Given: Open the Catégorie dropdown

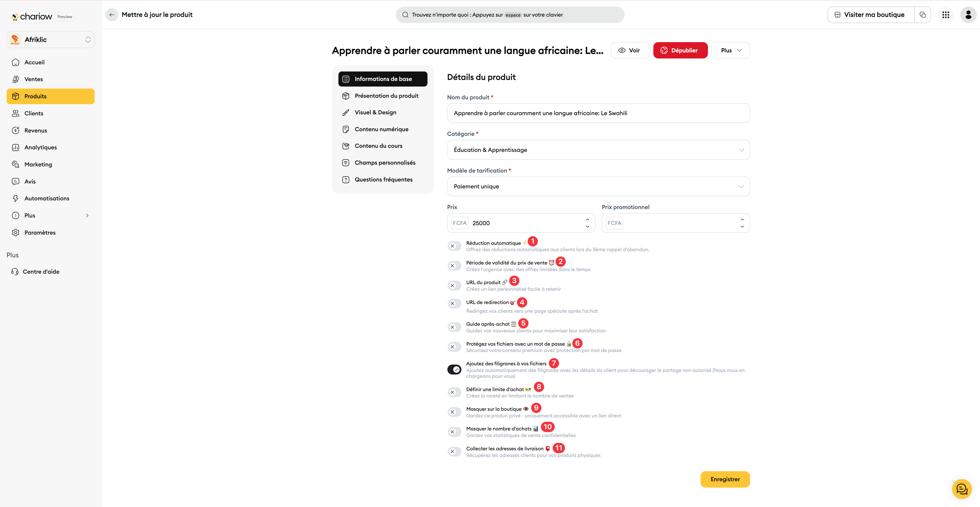Looking at the screenshot, I should [x=598, y=150].
